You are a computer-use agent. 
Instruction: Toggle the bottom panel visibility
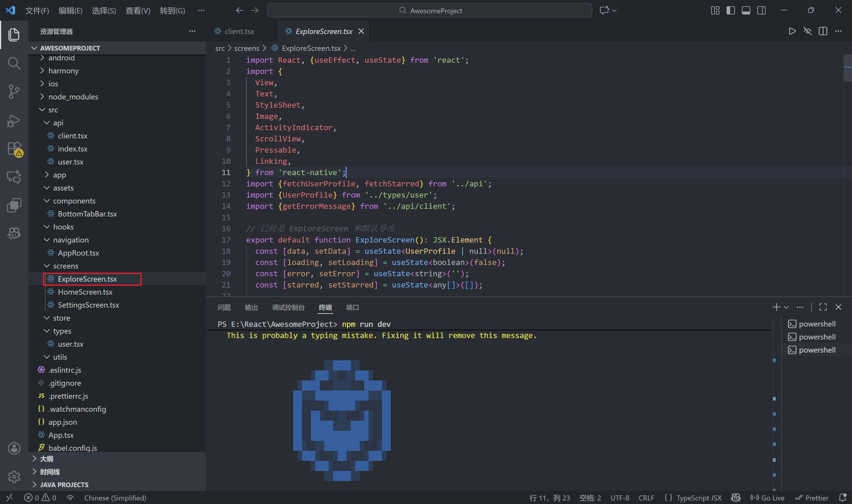coord(746,11)
